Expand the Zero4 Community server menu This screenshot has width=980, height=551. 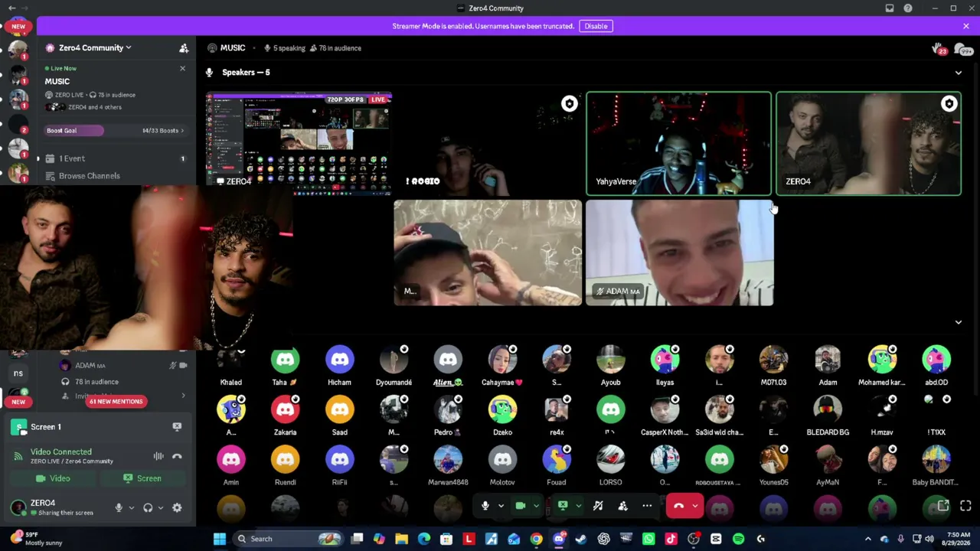click(x=94, y=47)
